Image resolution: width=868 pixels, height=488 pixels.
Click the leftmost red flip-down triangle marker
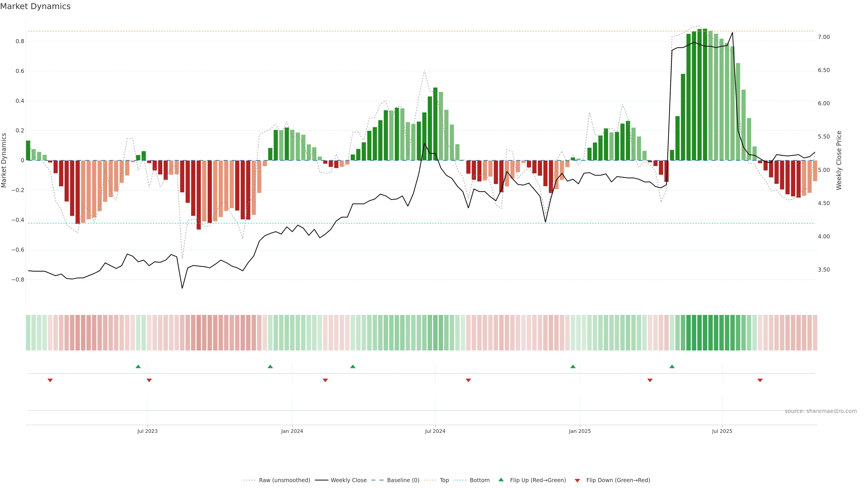point(50,380)
